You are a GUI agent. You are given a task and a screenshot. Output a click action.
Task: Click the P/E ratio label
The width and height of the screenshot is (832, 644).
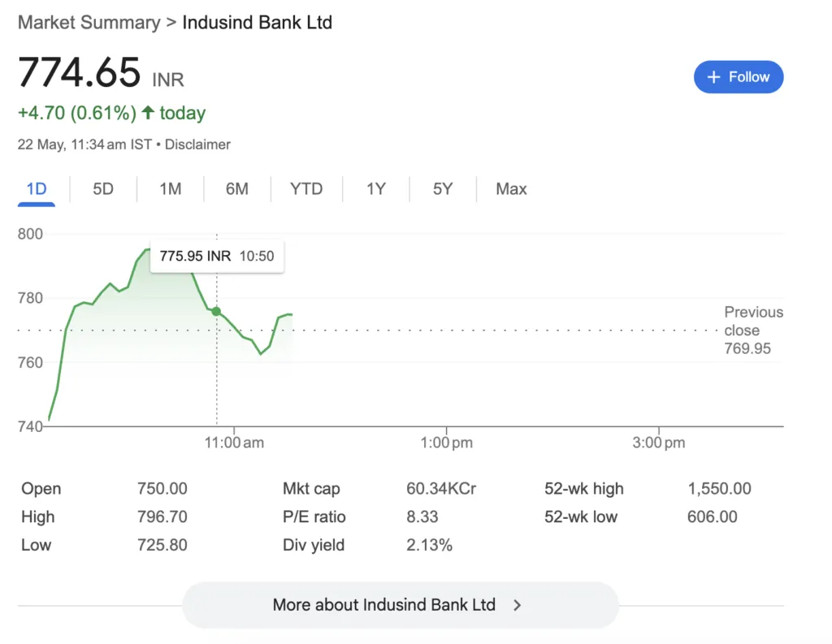(x=314, y=516)
